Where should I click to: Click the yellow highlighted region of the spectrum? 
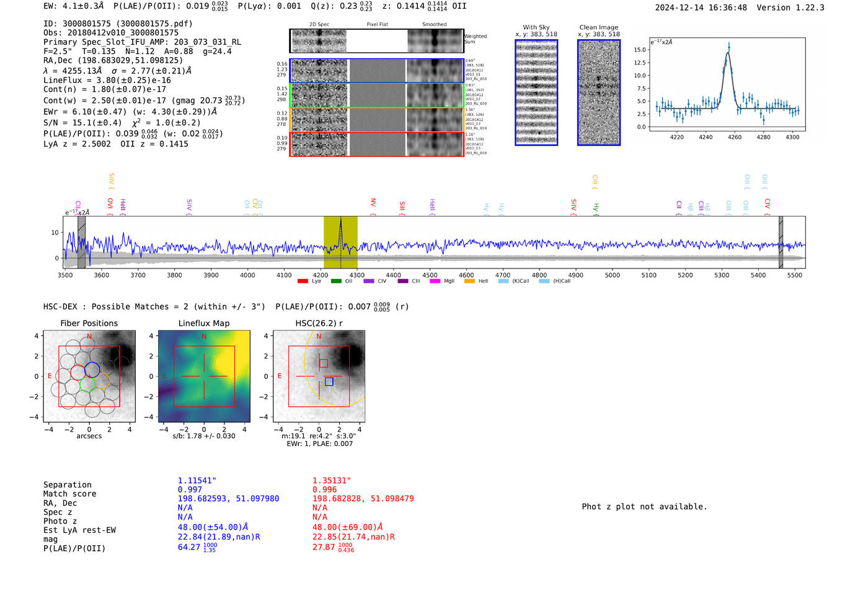(x=340, y=242)
